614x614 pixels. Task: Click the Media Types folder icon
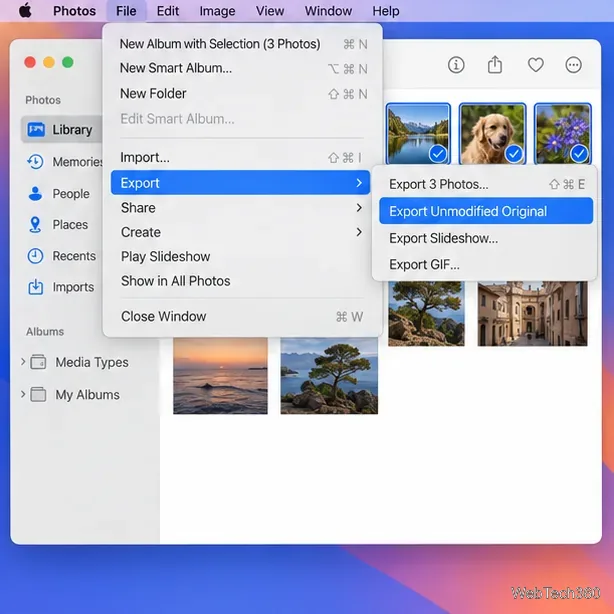(38, 362)
